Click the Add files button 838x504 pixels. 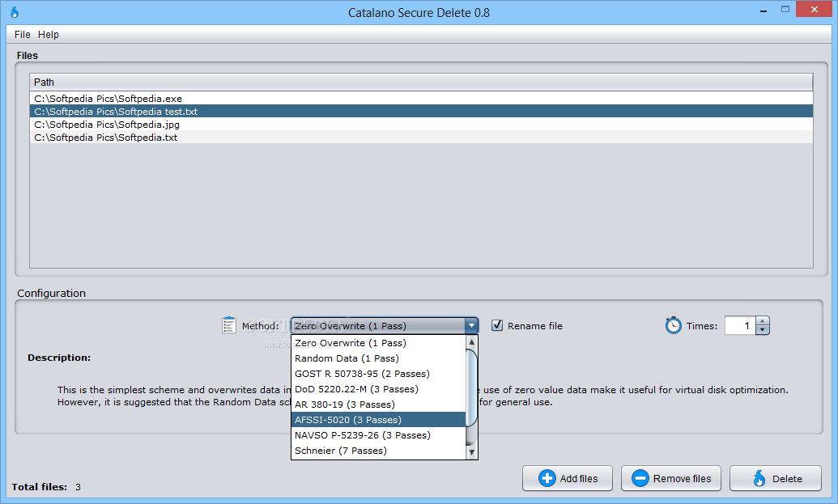[568, 478]
